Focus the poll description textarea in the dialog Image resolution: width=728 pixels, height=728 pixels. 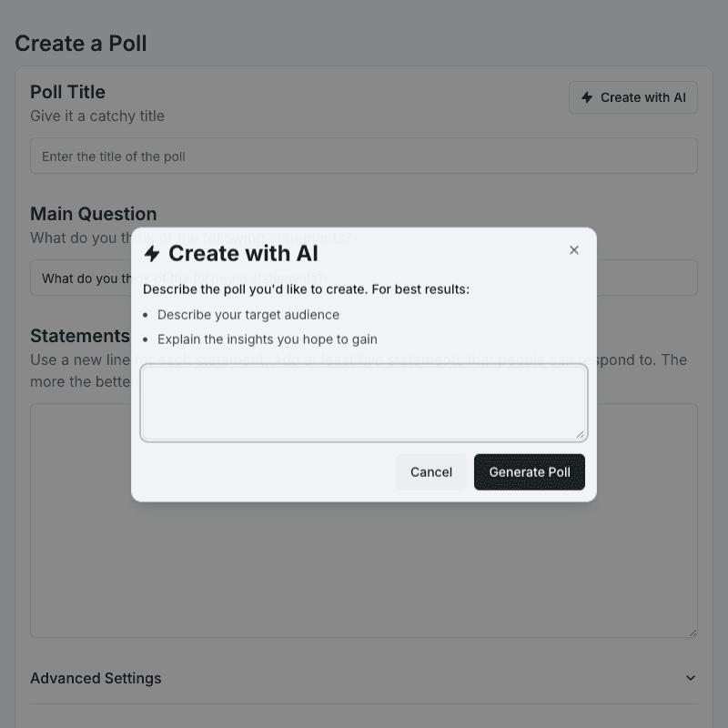tap(364, 400)
